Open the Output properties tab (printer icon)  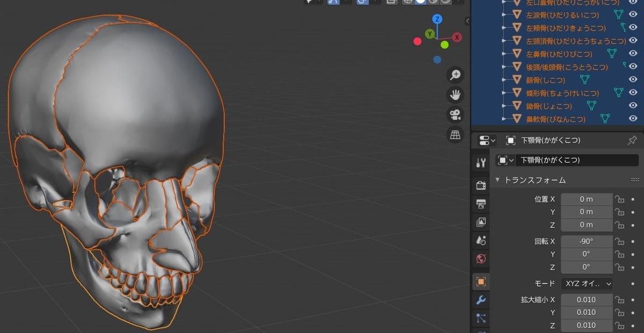coord(481,204)
